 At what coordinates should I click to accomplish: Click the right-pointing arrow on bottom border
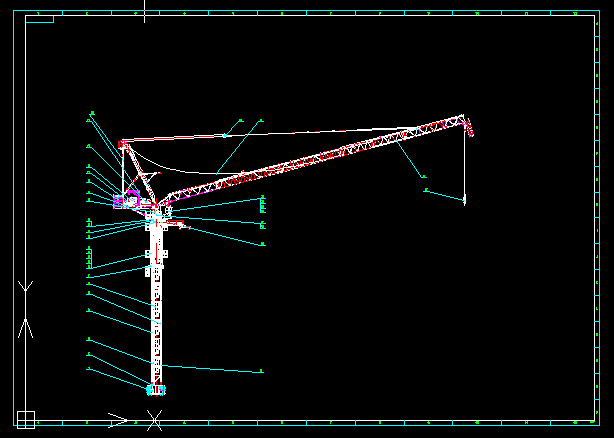[x=118, y=419]
